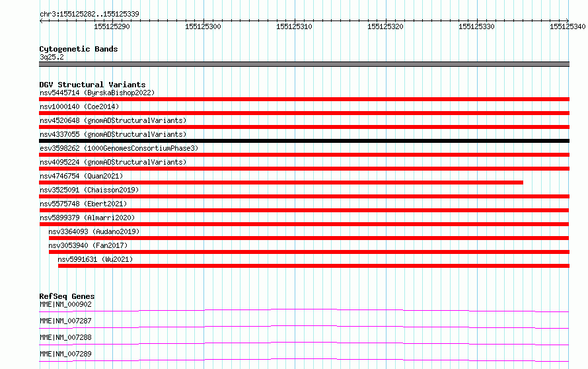This screenshot has height=369, width=588.
Task: Open variant nsv5575748 (Ebert2021) label
Action: click(x=83, y=204)
